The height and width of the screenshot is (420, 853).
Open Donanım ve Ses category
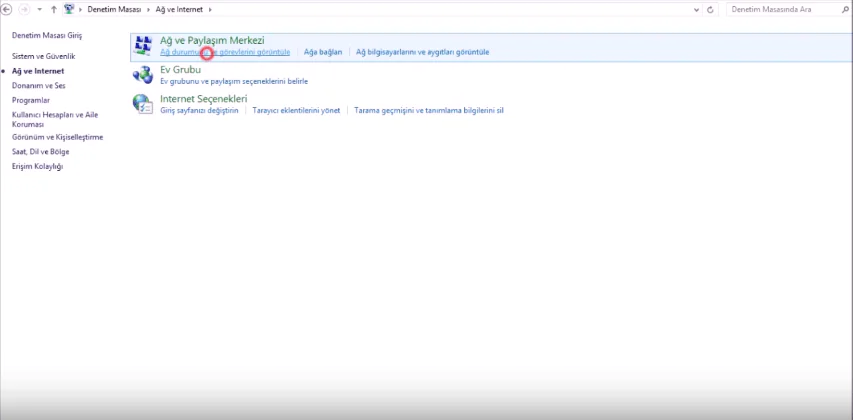[x=38, y=86]
